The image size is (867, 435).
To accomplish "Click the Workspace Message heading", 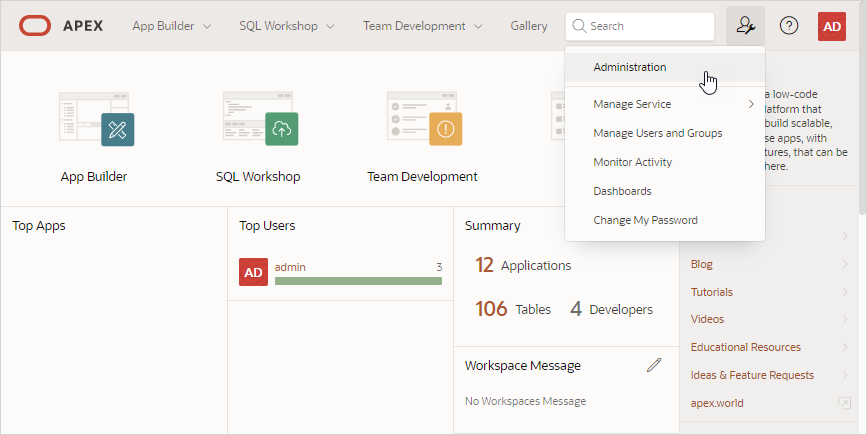I will click(523, 365).
